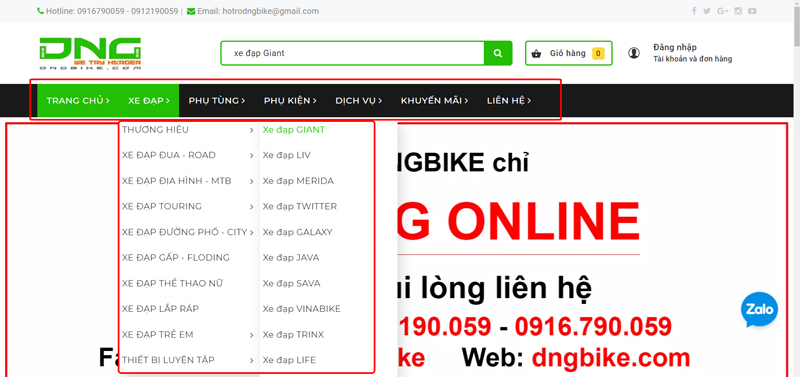Click the dngbike.com banner text
800x377 pixels.
pos(611,358)
